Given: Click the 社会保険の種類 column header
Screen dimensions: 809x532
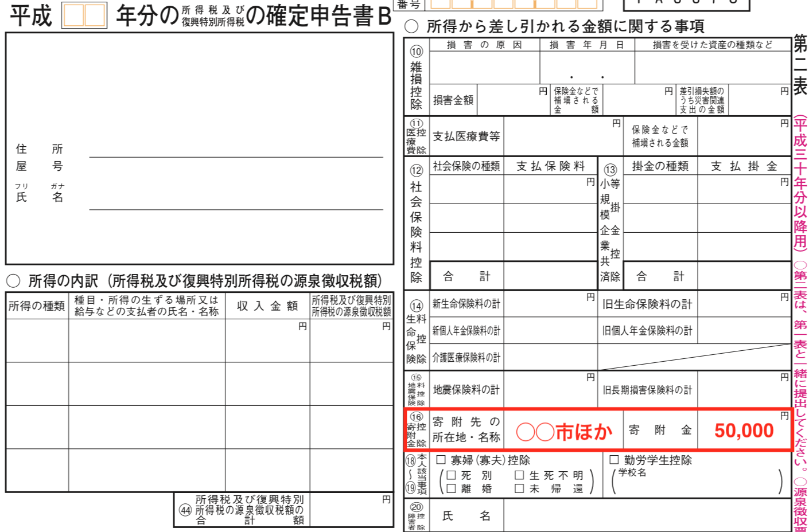Looking at the screenshot, I should coord(466,166).
